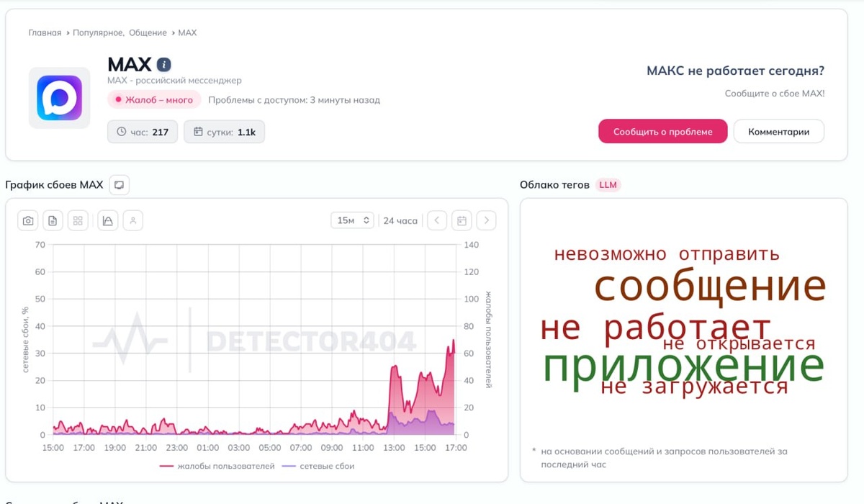This screenshot has width=864, height=504.
Task: Click the document export icon in chart toolbar
Action: (53, 221)
